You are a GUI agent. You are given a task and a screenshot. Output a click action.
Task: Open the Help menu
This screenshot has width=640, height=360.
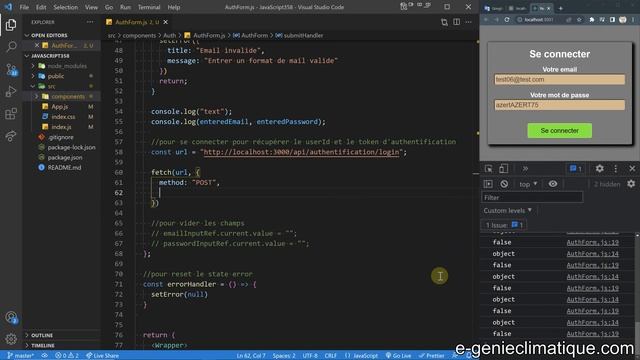pos(173,7)
